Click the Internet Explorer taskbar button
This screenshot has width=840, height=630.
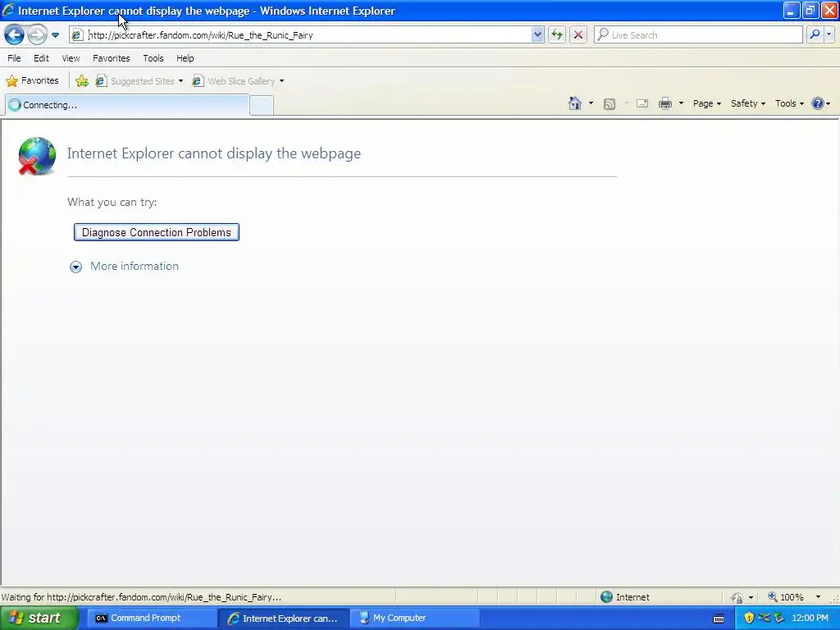point(283,619)
